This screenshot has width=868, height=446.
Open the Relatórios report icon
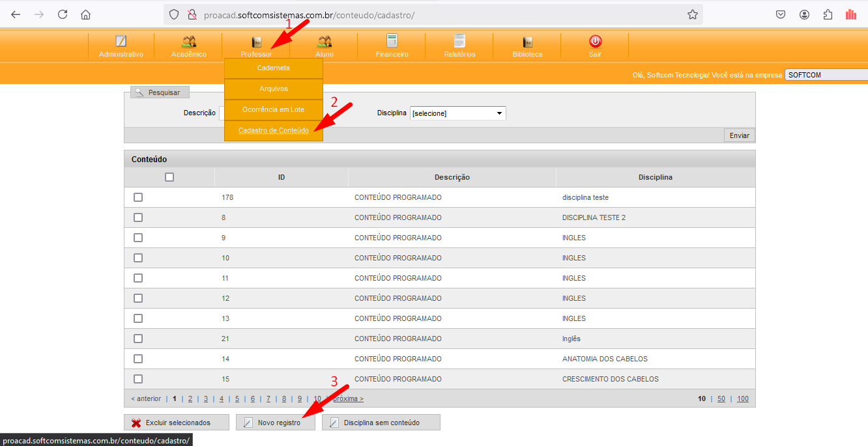tap(459, 42)
